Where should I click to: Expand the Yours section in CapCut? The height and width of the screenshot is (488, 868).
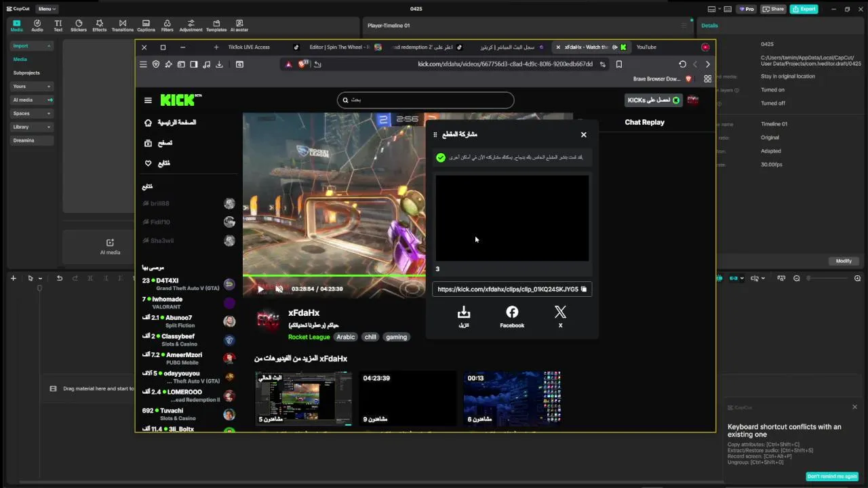32,86
